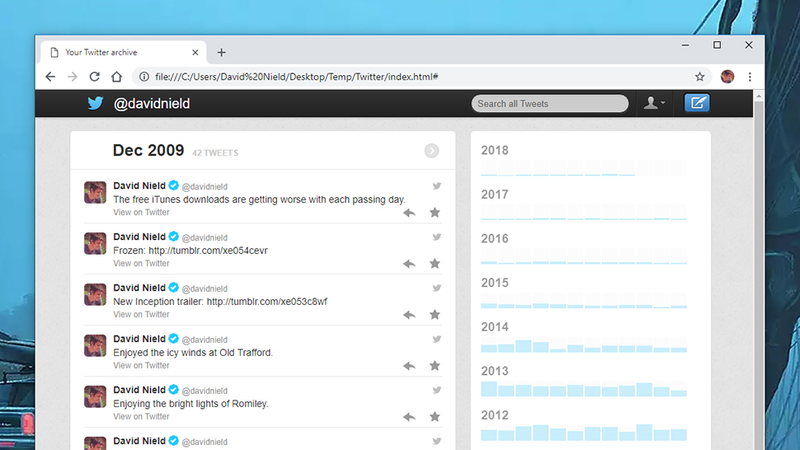Open View on Twitter for Frozen tweet
Image resolution: width=800 pixels, height=450 pixels.
pos(141,263)
